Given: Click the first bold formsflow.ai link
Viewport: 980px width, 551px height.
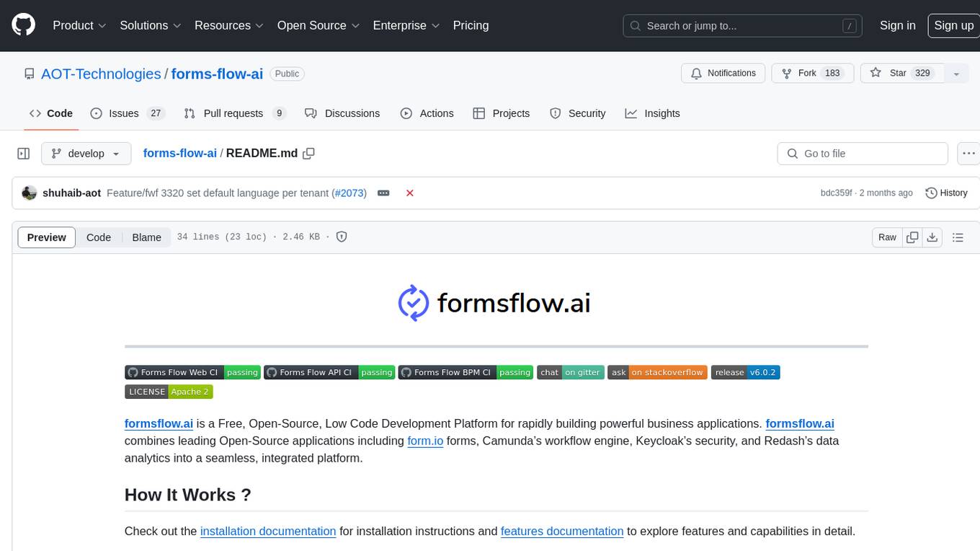Looking at the screenshot, I should pos(159,423).
